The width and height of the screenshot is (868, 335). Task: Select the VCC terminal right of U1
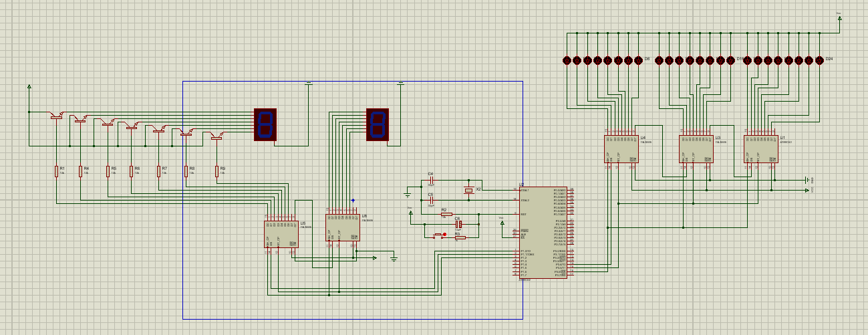click(x=807, y=190)
